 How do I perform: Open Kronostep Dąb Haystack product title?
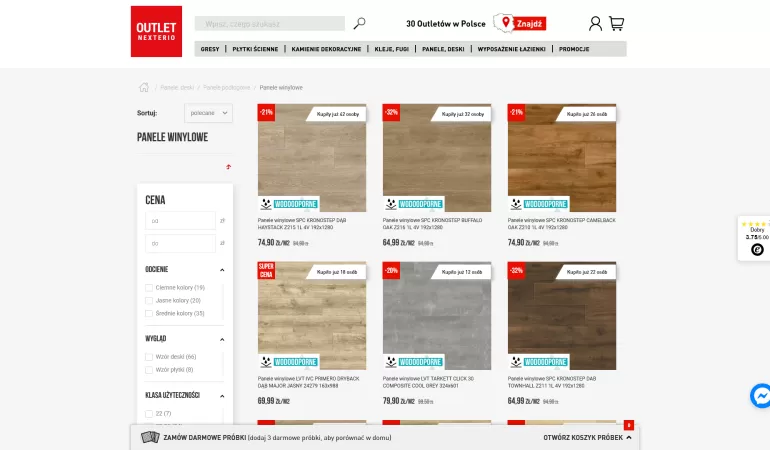coord(302,224)
